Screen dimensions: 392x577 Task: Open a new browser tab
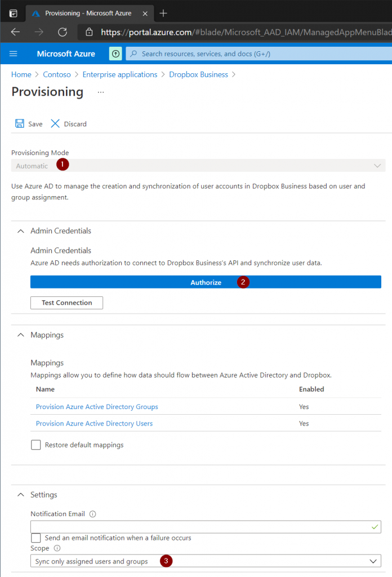coord(163,14)
